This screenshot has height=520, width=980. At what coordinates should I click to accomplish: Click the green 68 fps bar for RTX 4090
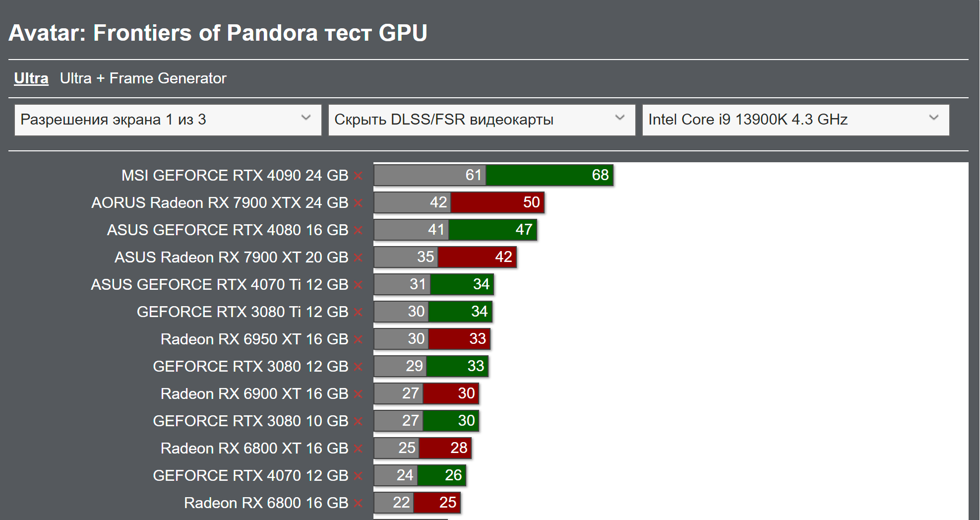(549, 175)
